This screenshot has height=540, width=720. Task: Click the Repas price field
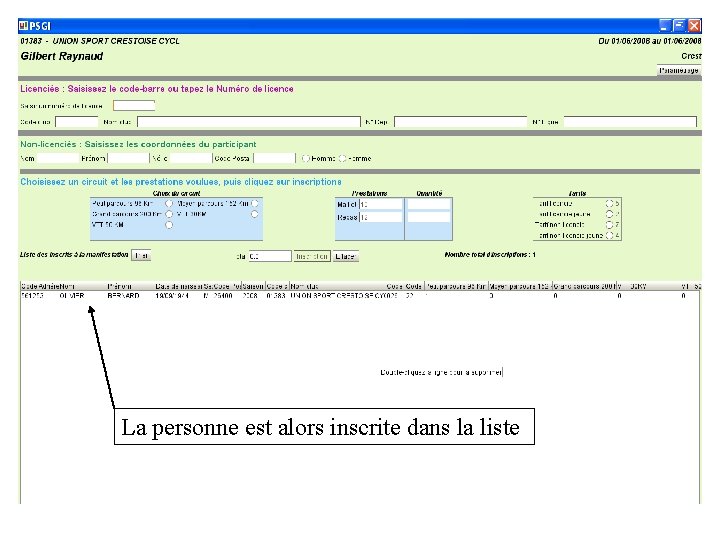tap(381, 217)
